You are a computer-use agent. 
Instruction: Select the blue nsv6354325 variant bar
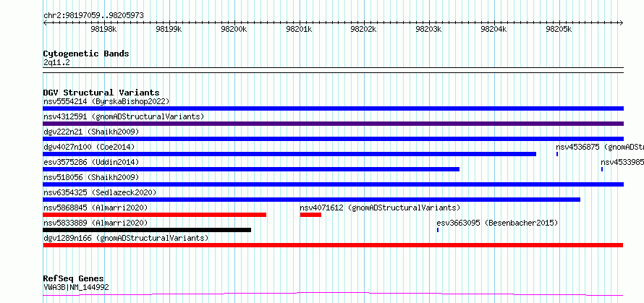click(311, 200)
